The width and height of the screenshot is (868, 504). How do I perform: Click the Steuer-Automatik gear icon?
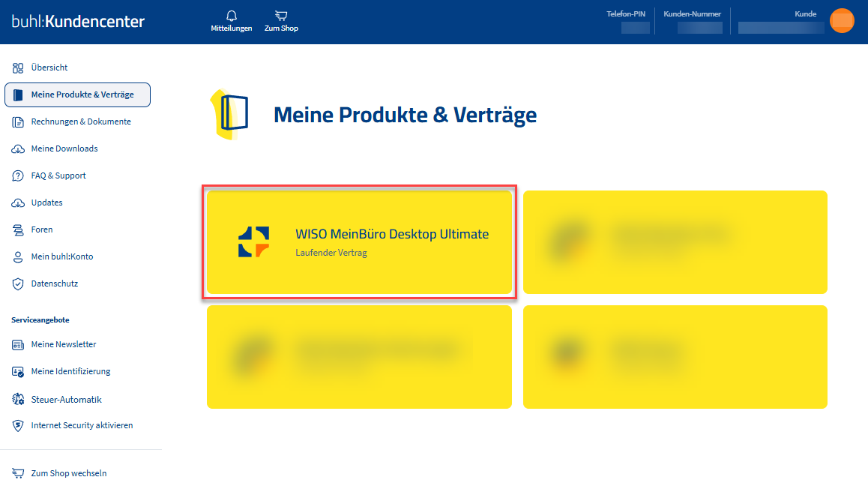coord(18,399)
